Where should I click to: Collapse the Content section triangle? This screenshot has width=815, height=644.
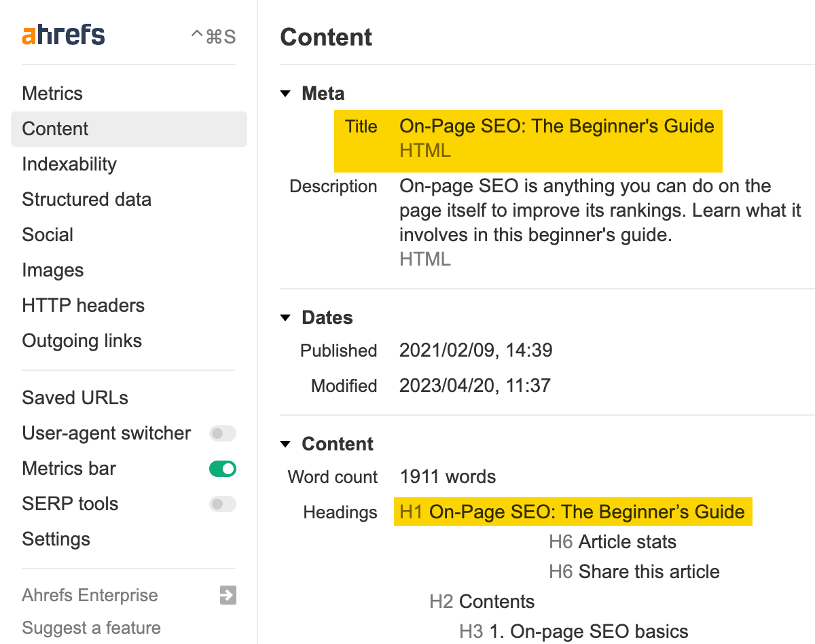point(286,444)
